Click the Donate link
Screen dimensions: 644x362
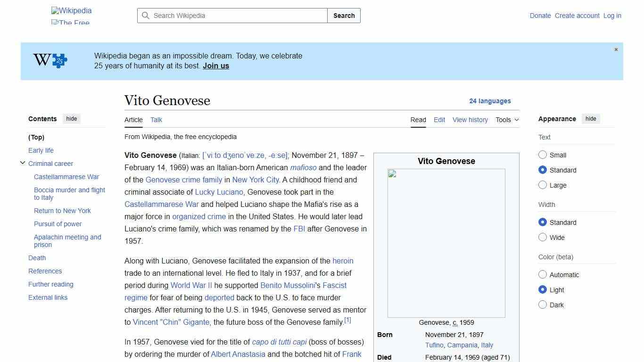[x=540, y=16]
